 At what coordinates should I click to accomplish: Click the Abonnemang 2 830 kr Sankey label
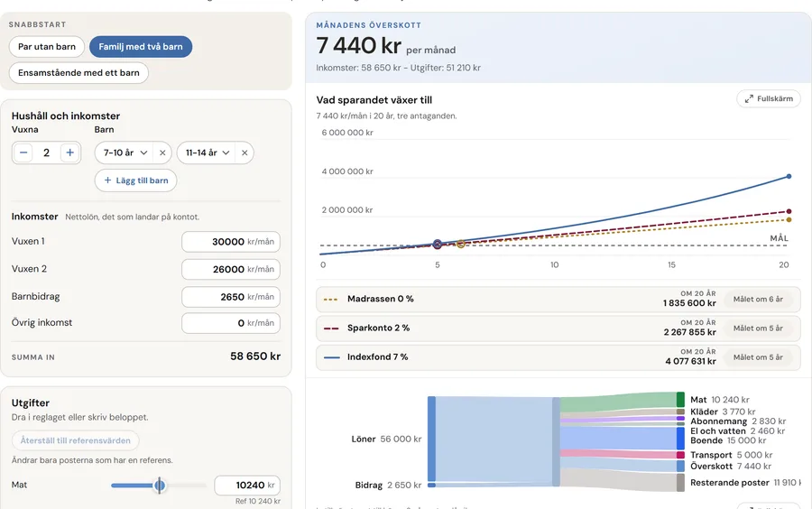pos(738,421)
